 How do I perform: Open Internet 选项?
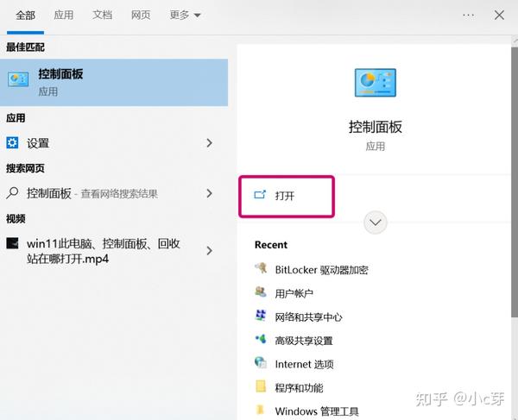(304, 364)
